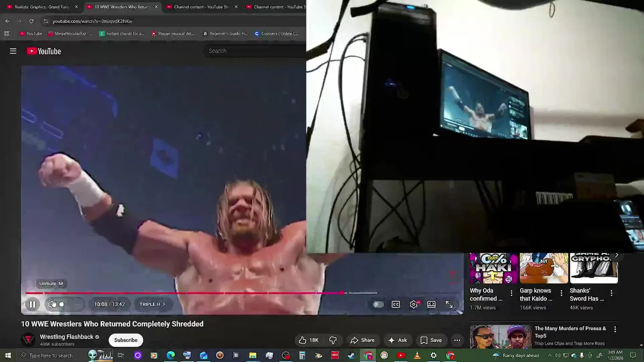Open the YouTube bookmark
Screen dimensions: 644x362
point(31,34)
